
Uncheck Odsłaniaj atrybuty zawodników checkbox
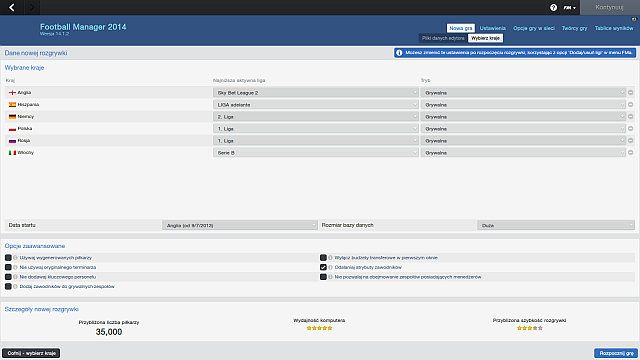[x=323, y=267]
